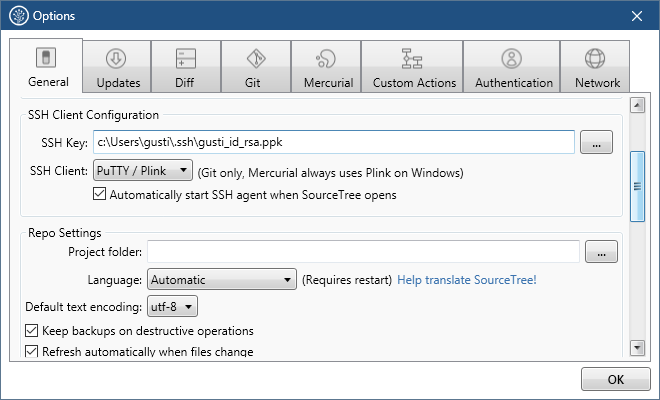The height and width of the screenshot is (400, 660).
Task: Toggle Refresh automatically when files change
Action: (x=31, y=352)
